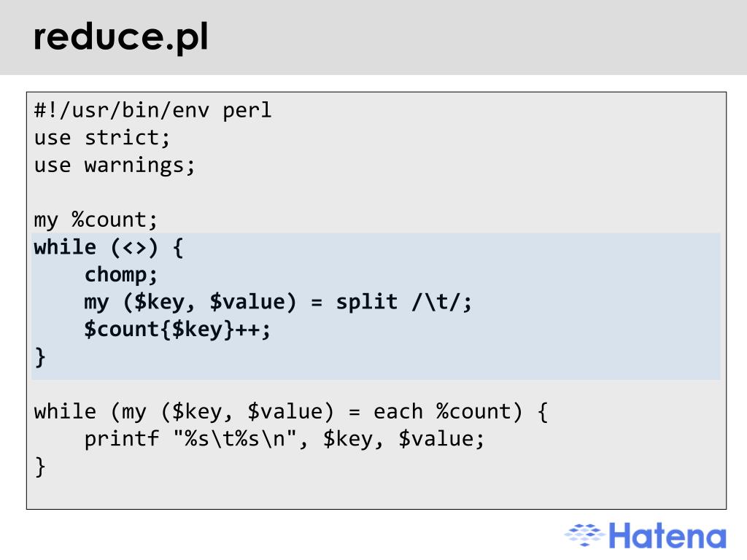
Task: Click the empty area below code
Action: coord(376,493)
